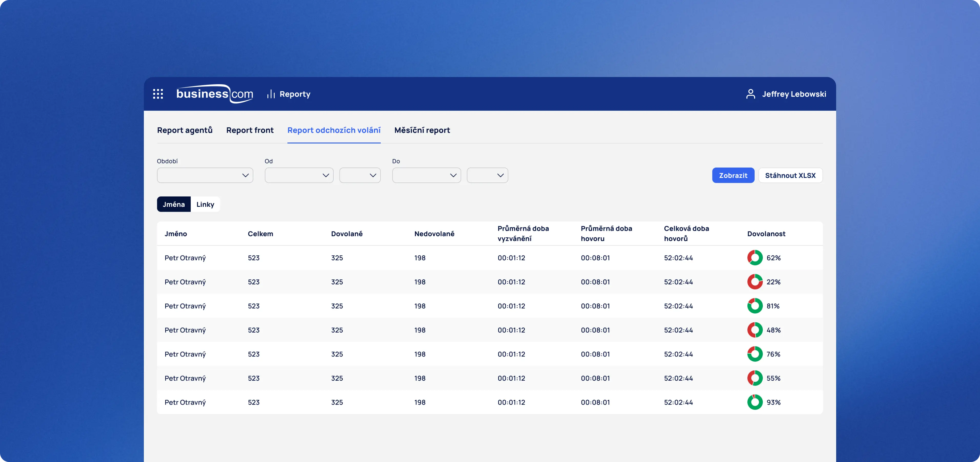
Task: Click 00:01:12 in the 48% row
Action: pyautogui.click(x=511, y=330)
